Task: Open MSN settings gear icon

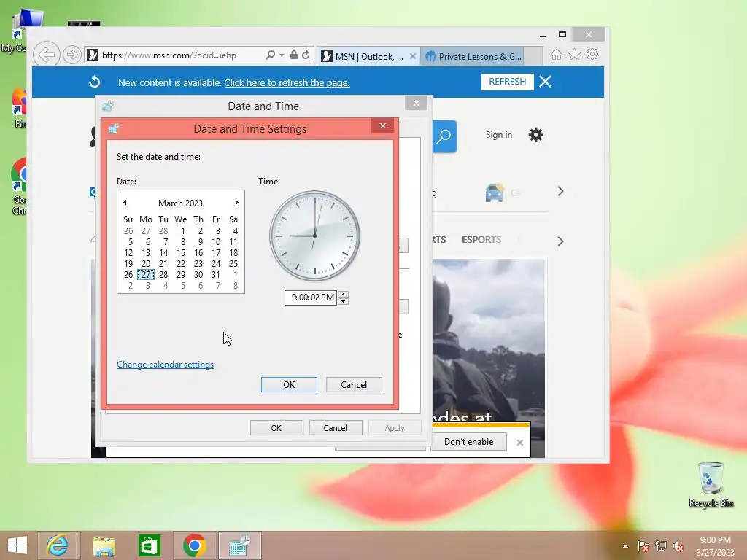Action: (536, 135)
